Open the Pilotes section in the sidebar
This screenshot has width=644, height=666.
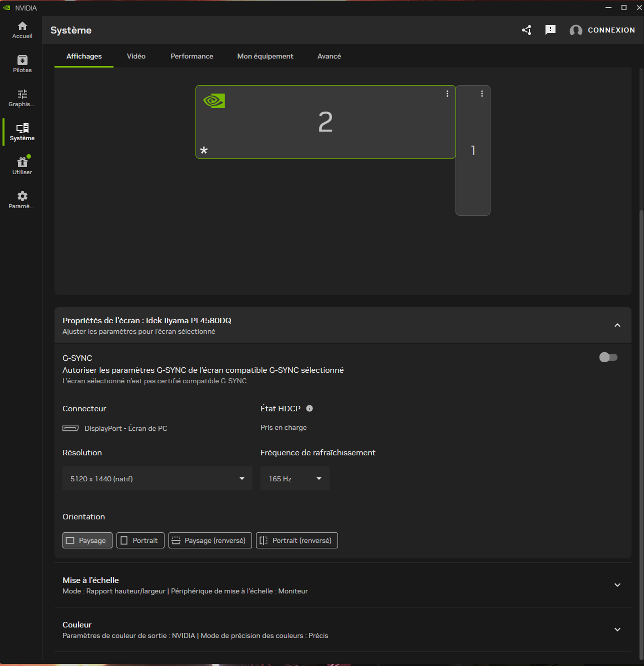point(22,64)
